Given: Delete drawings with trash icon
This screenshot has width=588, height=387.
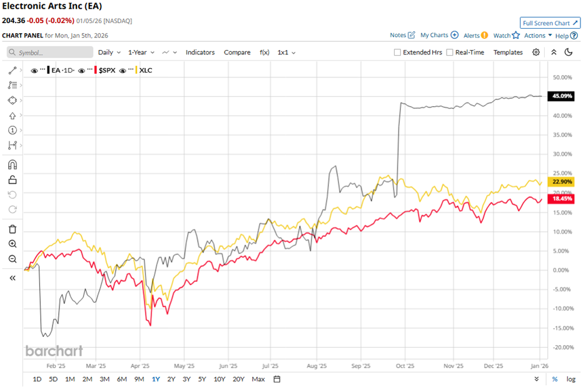Looking at the screenshot, I should click(13, 229).
